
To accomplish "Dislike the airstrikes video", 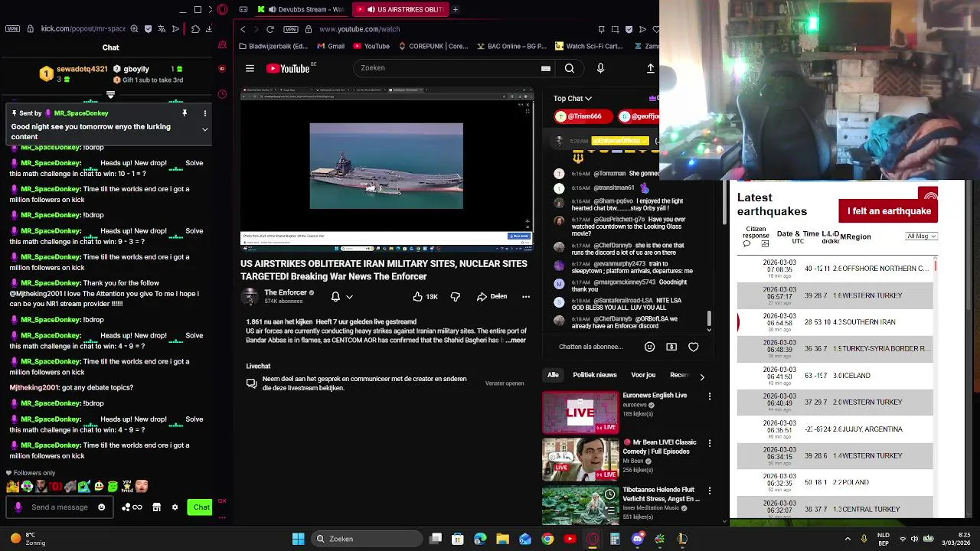I will (x=456, y=296).
